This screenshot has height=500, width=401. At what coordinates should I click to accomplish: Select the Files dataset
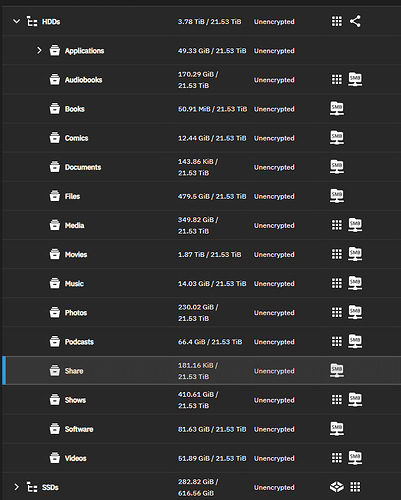(x=72, y=196)
